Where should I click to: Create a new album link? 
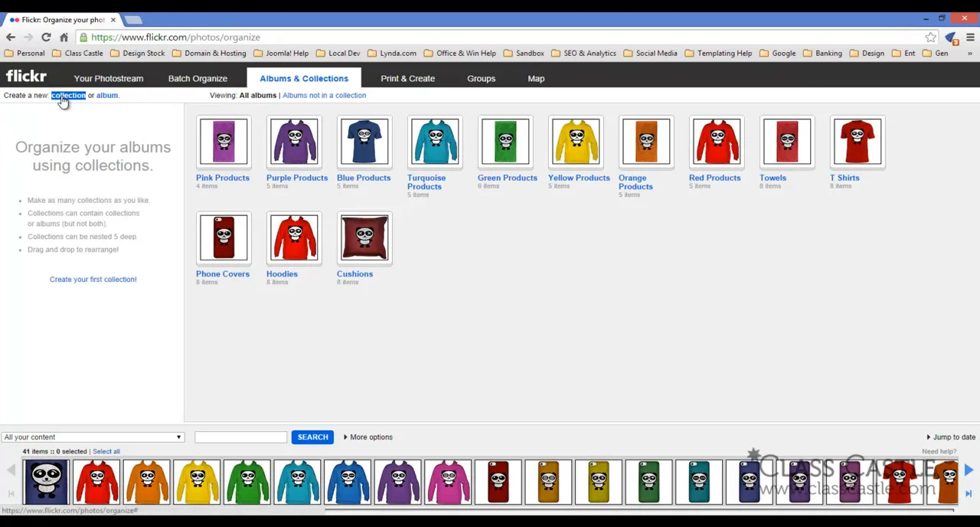(107, 95)
